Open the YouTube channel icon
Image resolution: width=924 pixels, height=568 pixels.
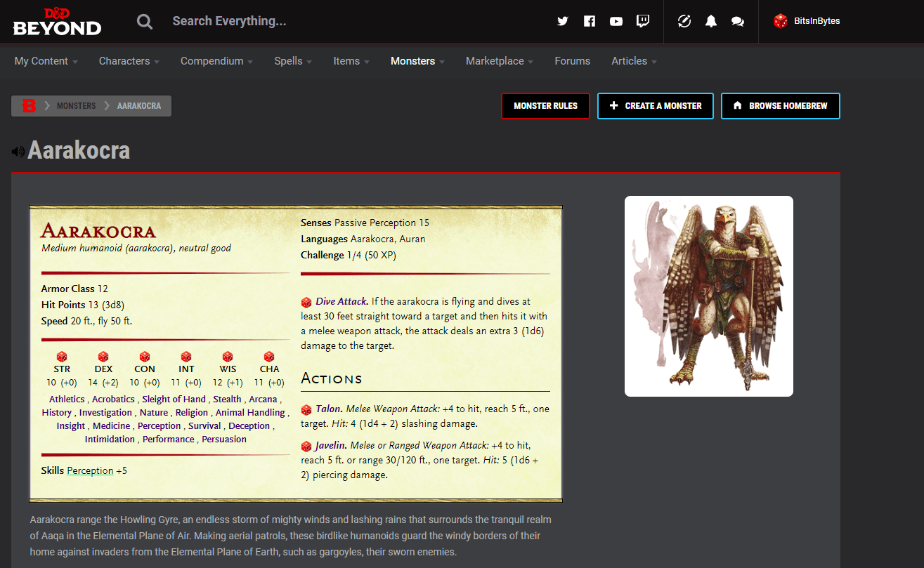616,21
